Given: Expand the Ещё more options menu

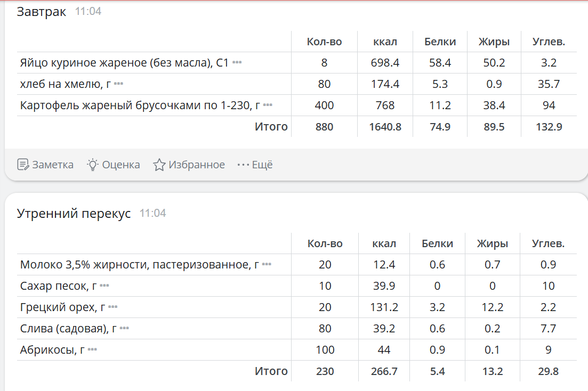Looking at the screenshot, I should pyautogui.click(x=255, y=165).
